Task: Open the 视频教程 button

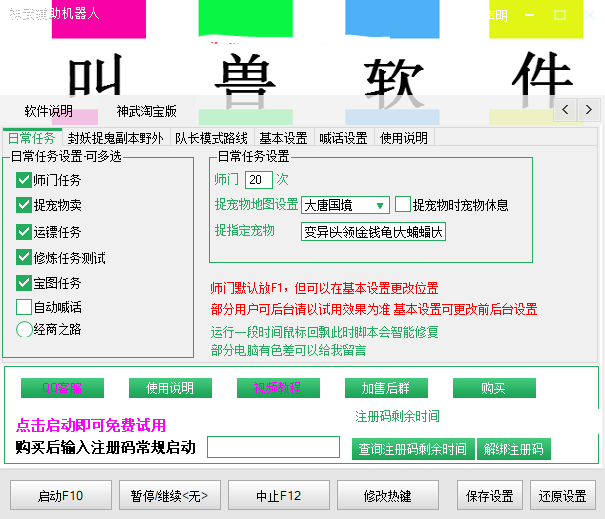Action: click(x=278, y=388)
